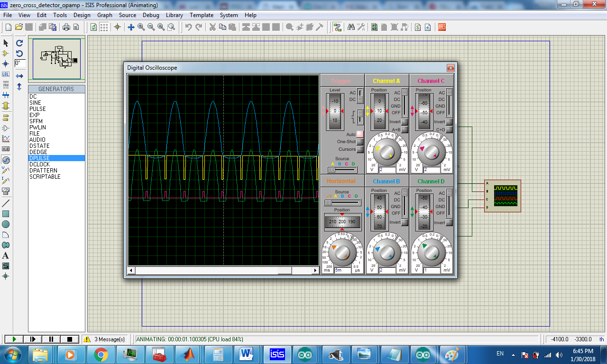
Task: Enable One-Shot trigger mode
Action: coord(360,142)
